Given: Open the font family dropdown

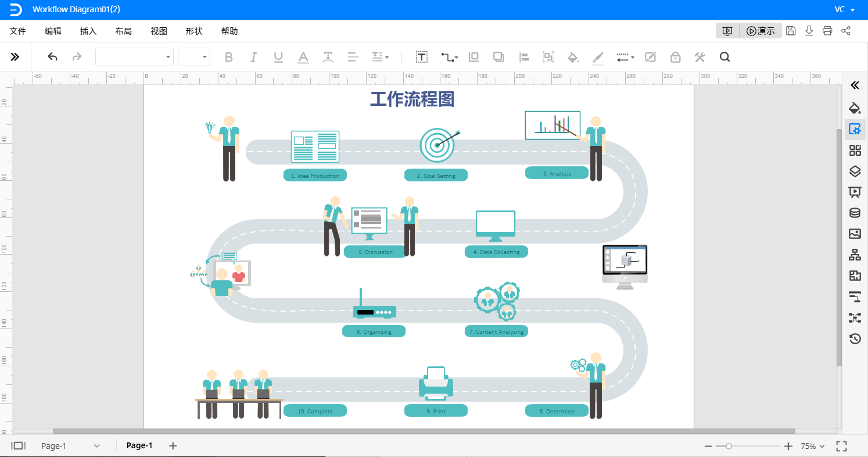Looking at the screenshot, I should tap(134, 57).
